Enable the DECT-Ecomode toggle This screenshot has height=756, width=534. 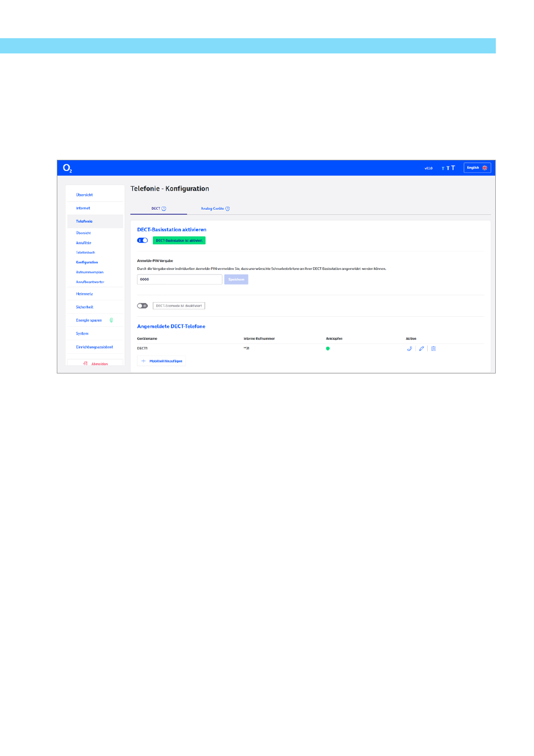(x=143, y=306)
